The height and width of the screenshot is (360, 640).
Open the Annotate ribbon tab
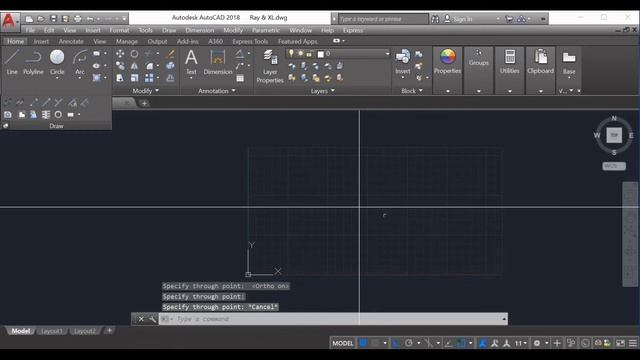click(71, 41)
